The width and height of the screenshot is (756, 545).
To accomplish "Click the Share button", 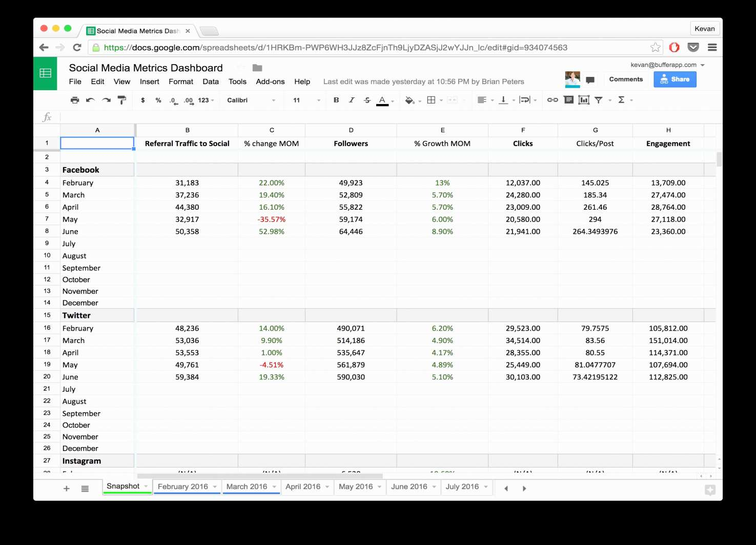I will pyautogui.click(x=675, y=79).
